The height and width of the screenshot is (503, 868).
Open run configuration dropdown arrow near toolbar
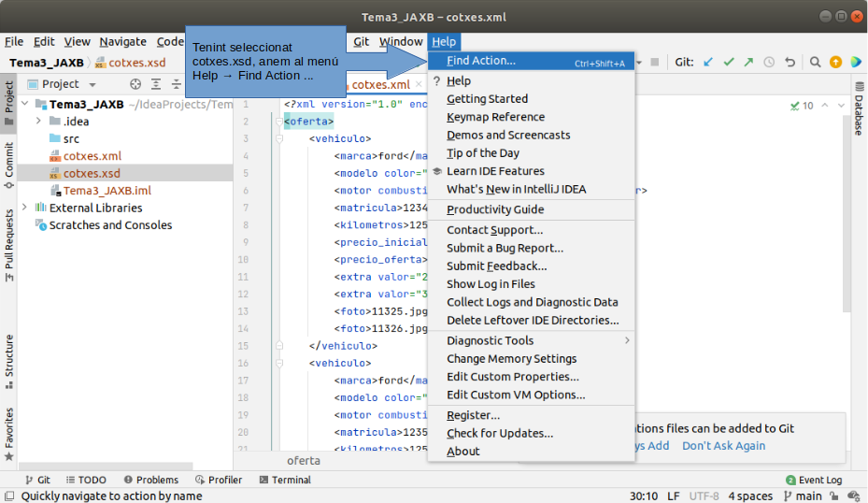[x=639, y=62]
